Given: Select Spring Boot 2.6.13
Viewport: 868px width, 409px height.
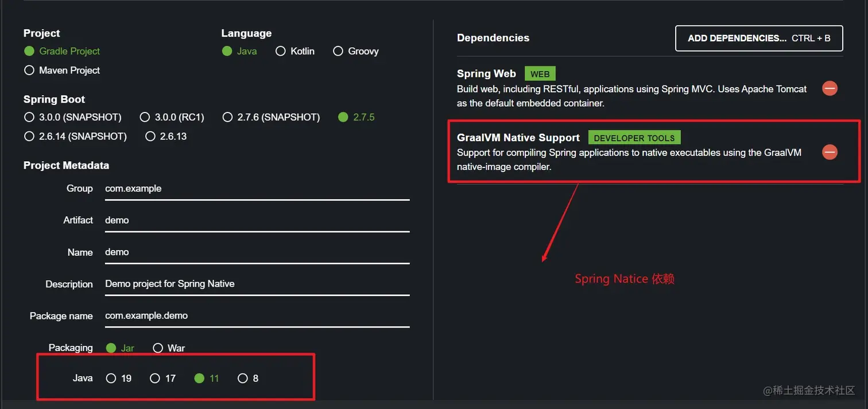Looking at the screenshot, I should pos(166,137).
